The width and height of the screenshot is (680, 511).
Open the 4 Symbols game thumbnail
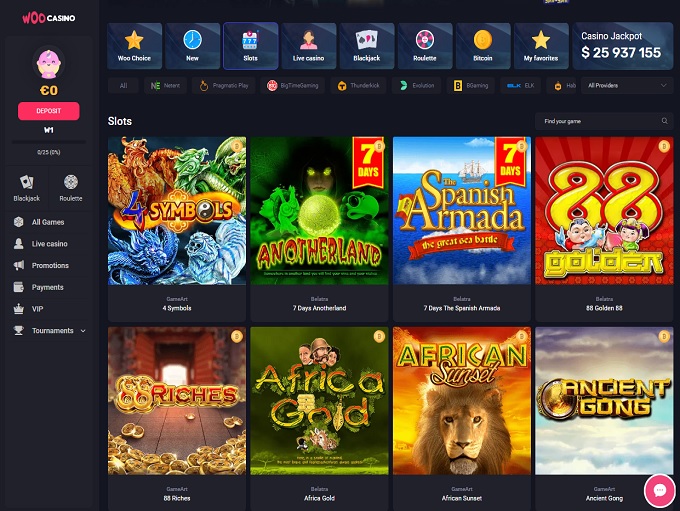click(177, 211)
